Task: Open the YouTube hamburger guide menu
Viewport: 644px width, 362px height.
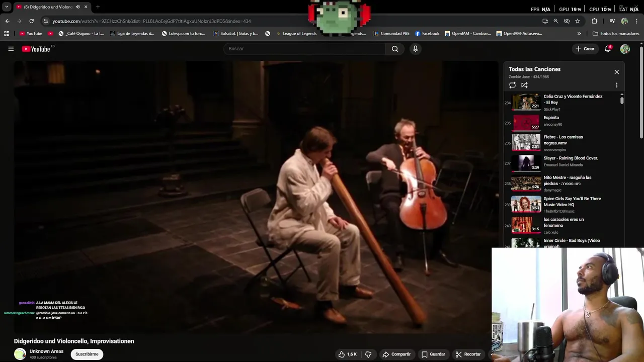Action: click(11, 49)
